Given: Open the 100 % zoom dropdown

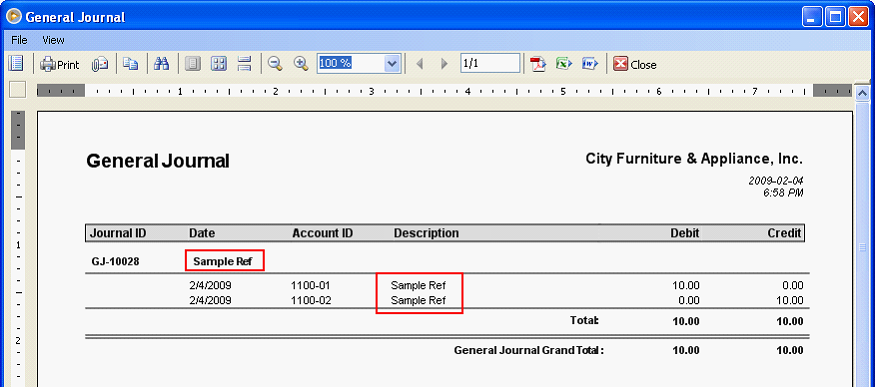Looking at the screenshot, I should [x=392, y=64].
